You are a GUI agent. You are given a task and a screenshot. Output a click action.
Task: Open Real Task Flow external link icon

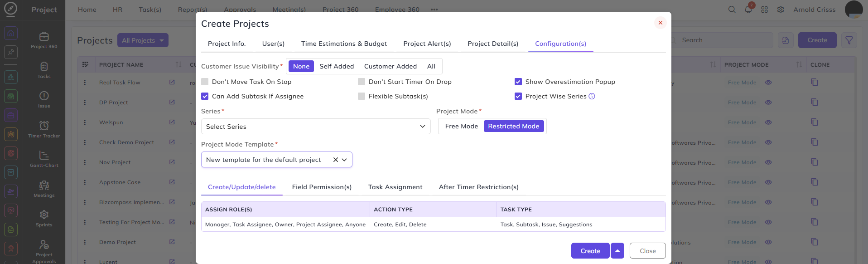172,83
